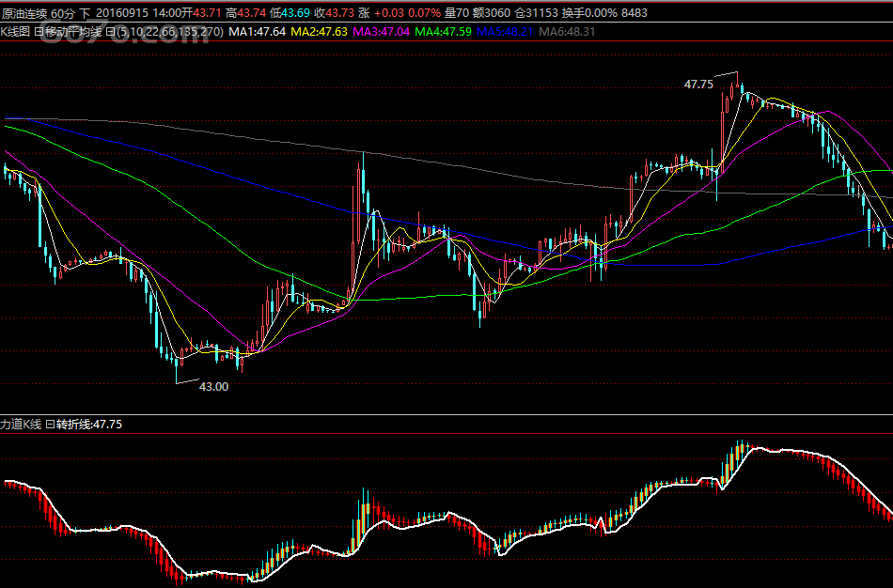The width and height of the screenshot is (893, 588).
Task: Click the 47.75 high price marker
Action: [x=698, y=85]
